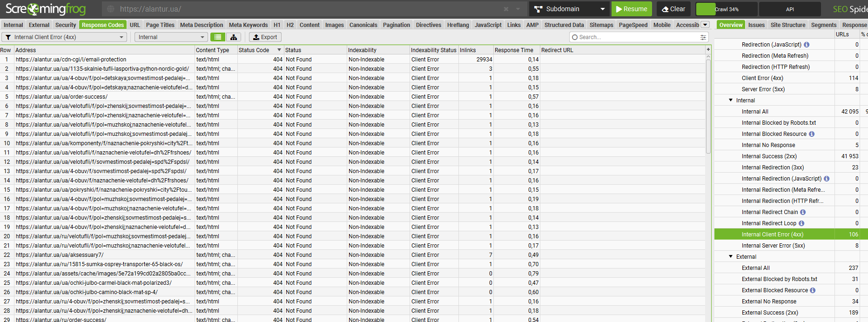Open the Internal scope dropdown
The image size is (868, 322).
[x=171, y=37]
